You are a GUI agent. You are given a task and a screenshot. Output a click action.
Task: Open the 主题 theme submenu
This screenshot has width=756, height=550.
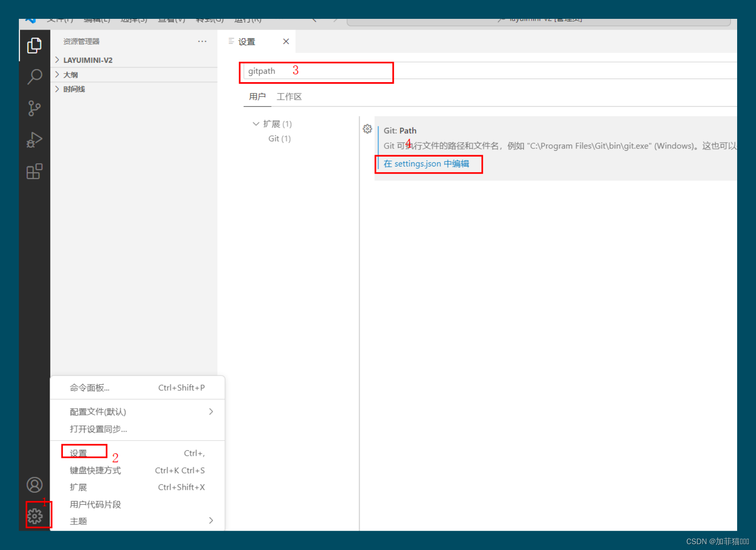[137, 521]
